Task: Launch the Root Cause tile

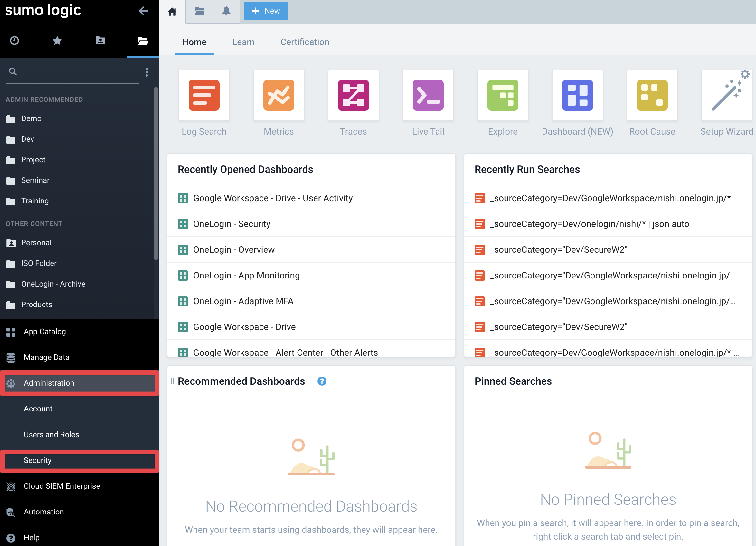Action: click(652, 95)
